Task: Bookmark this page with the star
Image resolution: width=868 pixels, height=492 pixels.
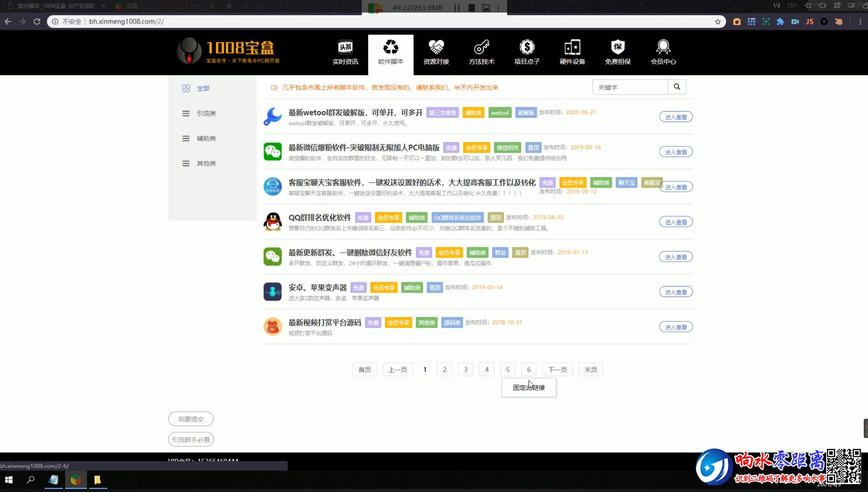Action: point(718,21)
